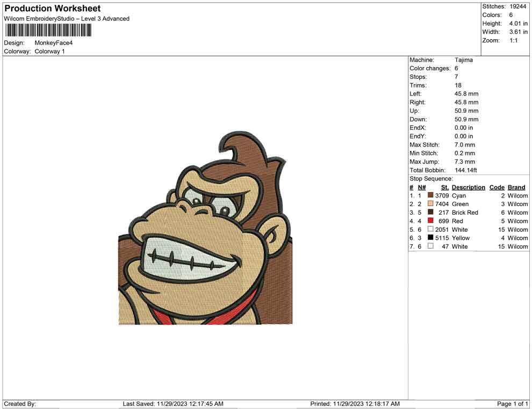Click the 'Production Worksheet' heading
The width and height of the screenshot is (532, 409).
53,9
